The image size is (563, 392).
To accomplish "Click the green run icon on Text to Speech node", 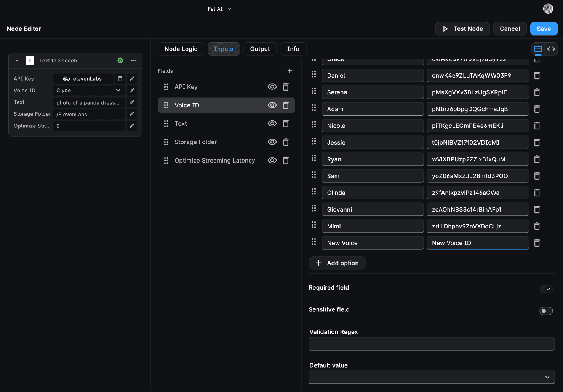I will [120, 61].
